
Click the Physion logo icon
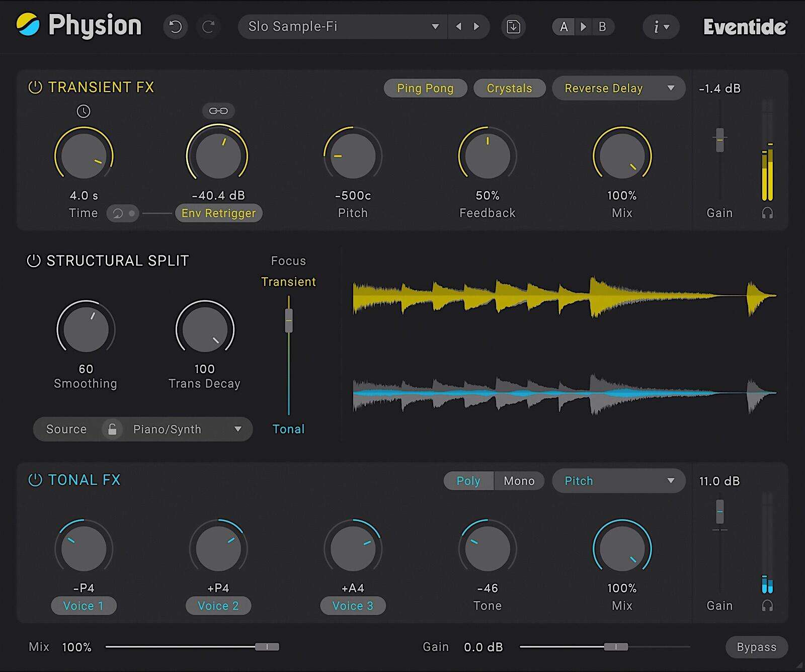(28, 25)
